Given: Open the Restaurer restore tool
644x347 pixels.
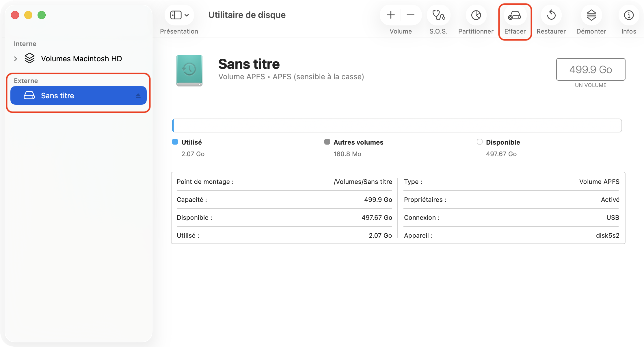Looking at the screenshot, I should [551, 15].
